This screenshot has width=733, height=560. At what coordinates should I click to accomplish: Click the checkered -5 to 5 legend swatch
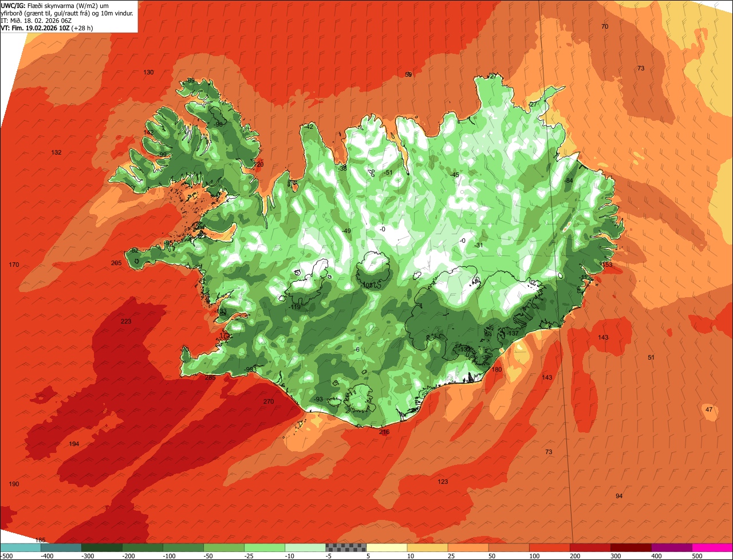(346, 547)
